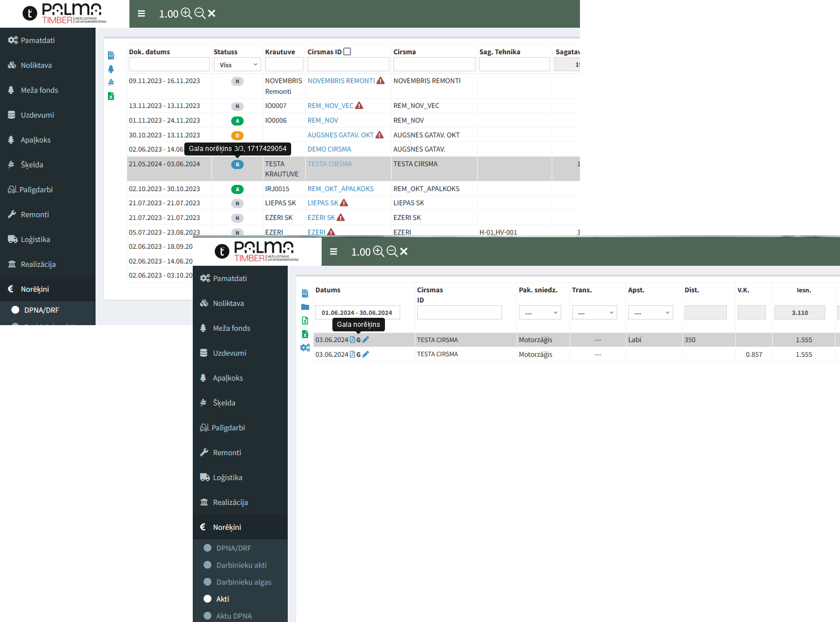Tick the Cirsmas ID header checkbox
The image size is (840, 622).
tap(347, 51)
